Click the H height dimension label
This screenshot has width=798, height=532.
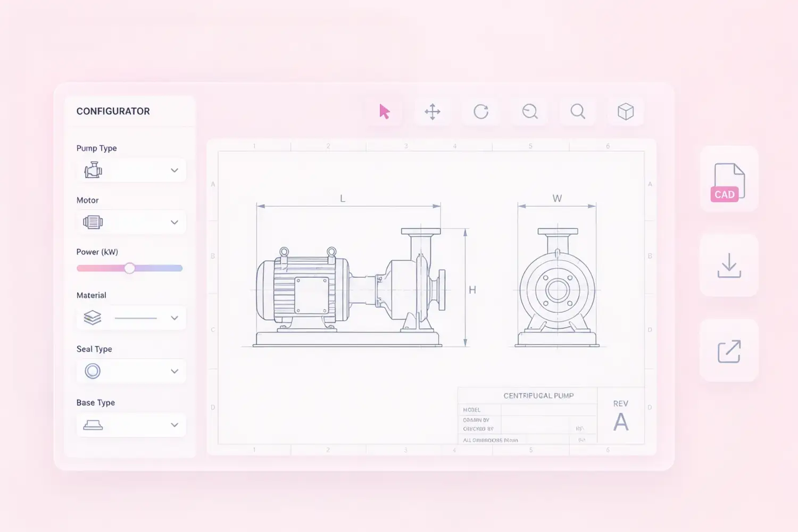click(472, 290)
